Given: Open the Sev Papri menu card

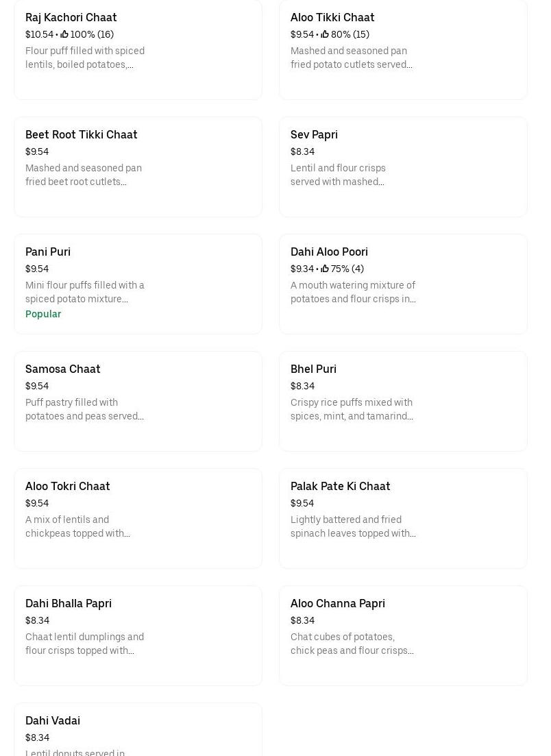Looking at the screenshot, I should [x=403, y=167].
